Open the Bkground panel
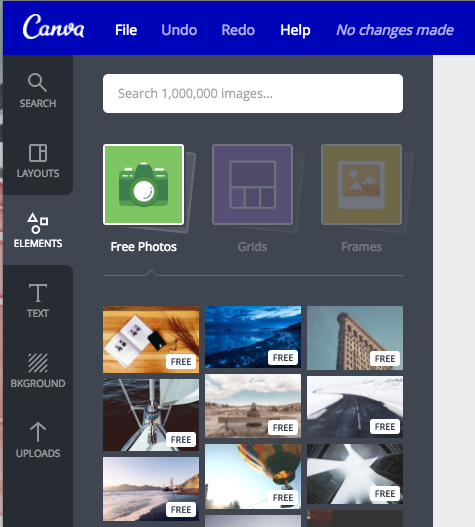This screenshot has height=527, width=475. click(38, 370)
